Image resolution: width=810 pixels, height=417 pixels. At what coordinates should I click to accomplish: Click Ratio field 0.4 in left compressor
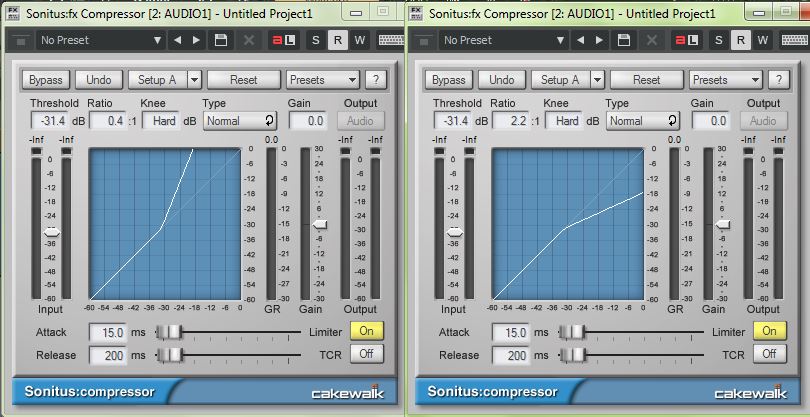(x=108, y=121)
